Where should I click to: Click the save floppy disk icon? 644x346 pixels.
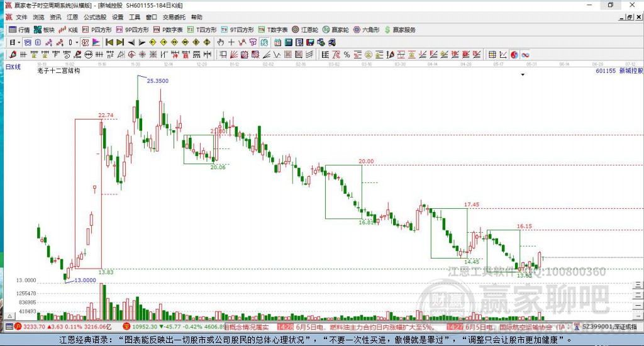tap(310, 42)
